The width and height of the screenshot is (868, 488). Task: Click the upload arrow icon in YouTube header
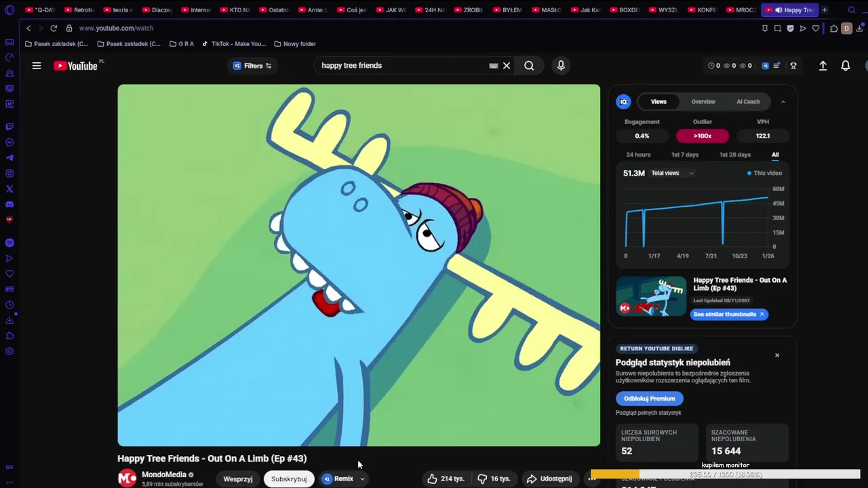pyautogui.click(x=823, y=66)
